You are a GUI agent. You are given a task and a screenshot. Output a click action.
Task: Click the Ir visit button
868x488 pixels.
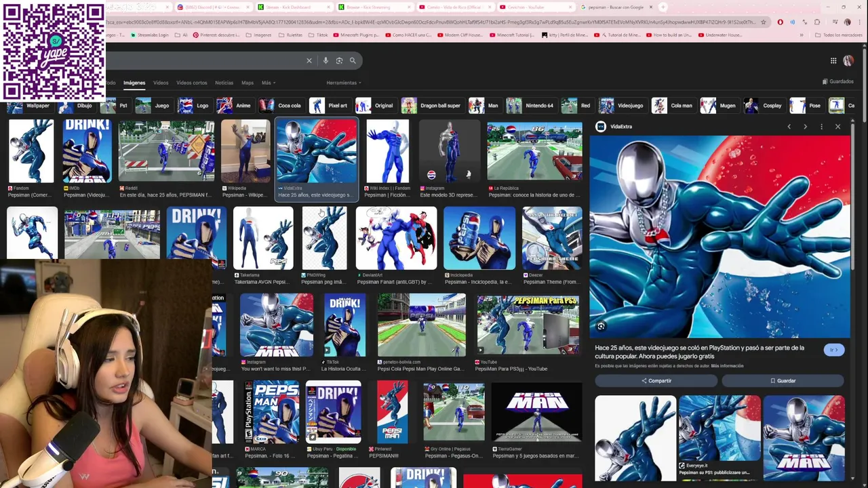[x=834, y=350]
